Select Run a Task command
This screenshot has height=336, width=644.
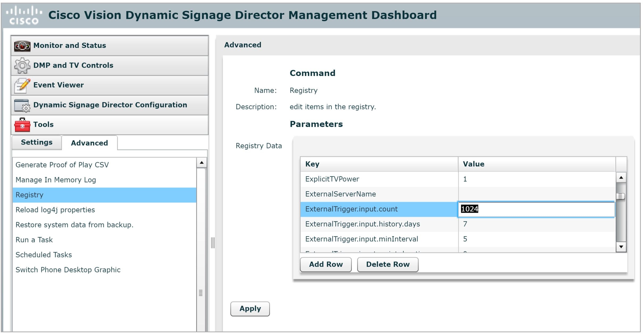[105, 240]
